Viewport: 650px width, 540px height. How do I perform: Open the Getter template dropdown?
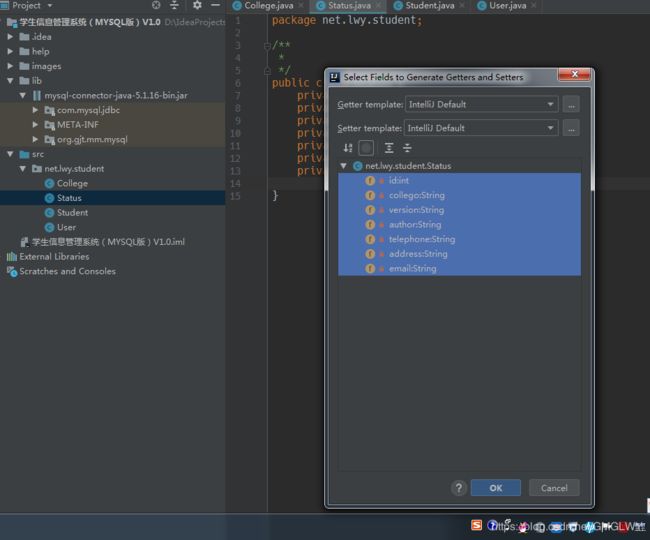coord(482,104)
